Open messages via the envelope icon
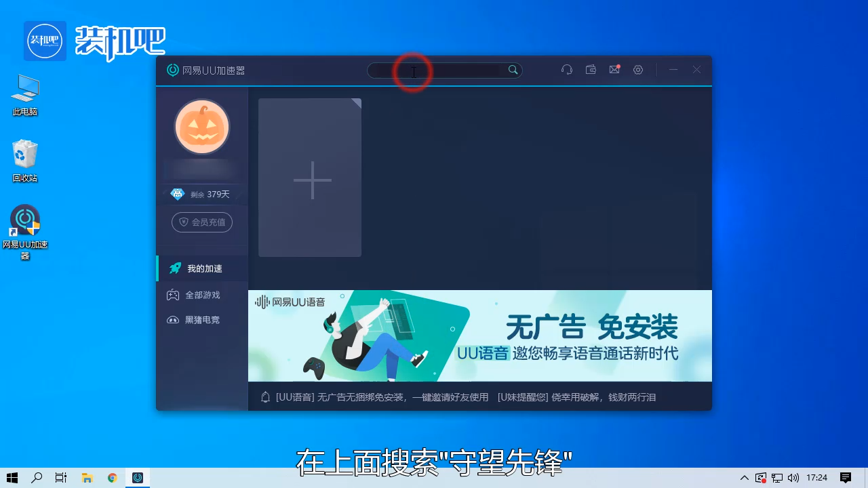The height and width of the screenshot is (488, 868). (614, 70)
